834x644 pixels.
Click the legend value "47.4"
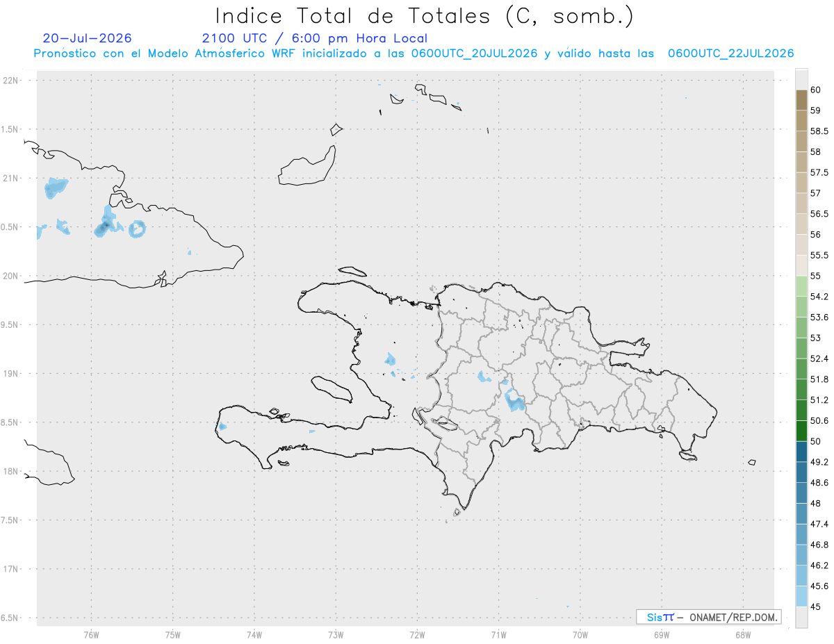[819, 524]
